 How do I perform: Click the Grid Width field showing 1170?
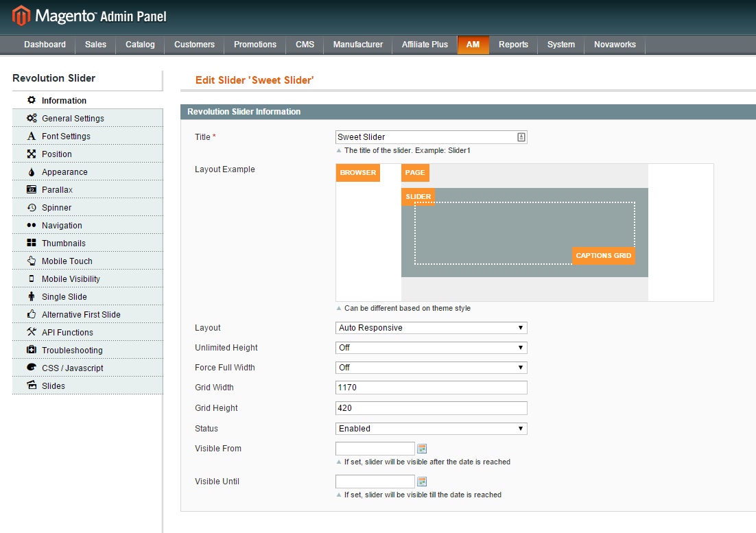pos(431,388)
